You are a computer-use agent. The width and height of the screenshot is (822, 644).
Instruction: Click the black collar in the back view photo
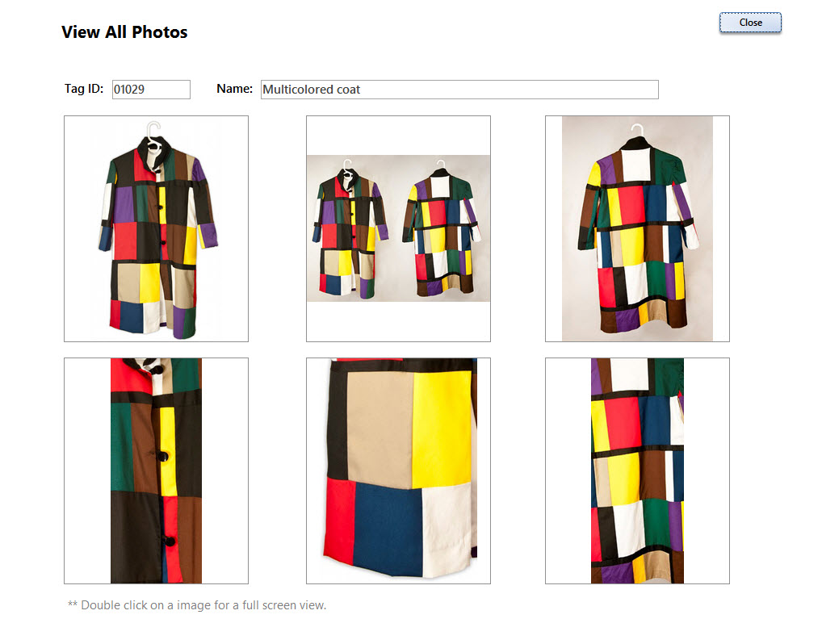click(636, 143)
